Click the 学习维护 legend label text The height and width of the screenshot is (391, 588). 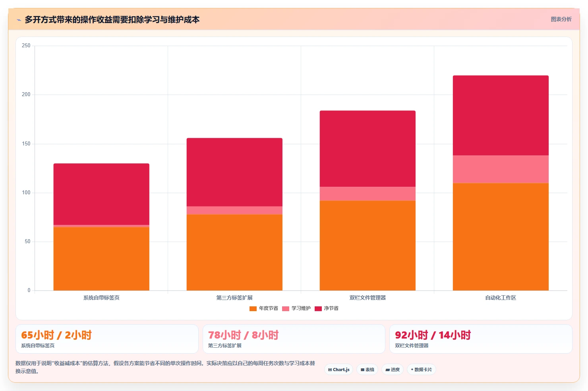pyautogui.click(x=301, y=308)
